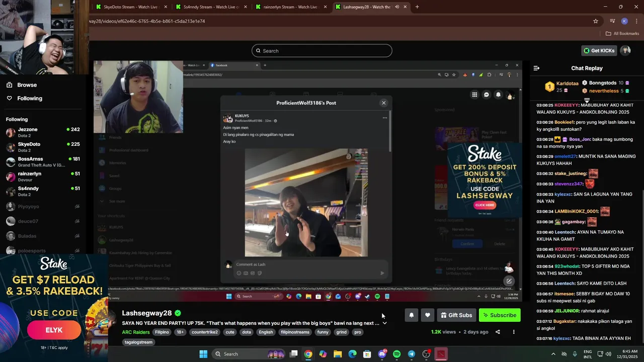This screenshot has height=362, width=644.
Task: Switch to the Ss4nndy Stream tab
Action: coord(212,7)
